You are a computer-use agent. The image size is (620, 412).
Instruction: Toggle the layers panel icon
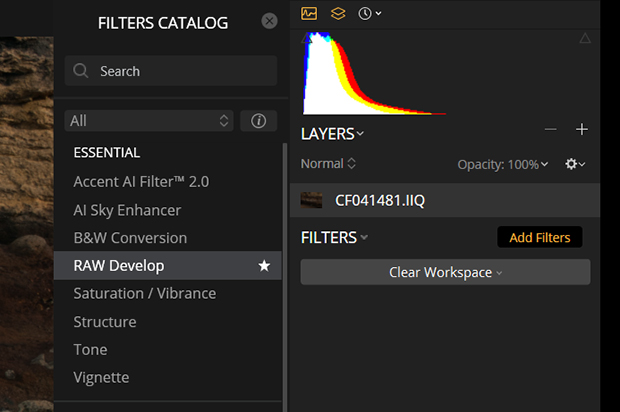tap(338, 13)
